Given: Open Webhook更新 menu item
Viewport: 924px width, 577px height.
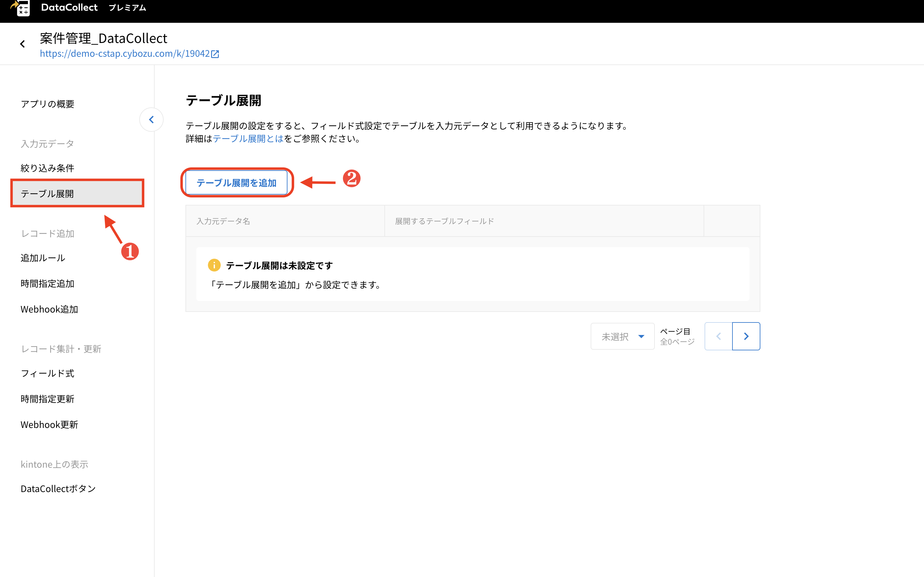Looking at the screenshot, I should pos(49,425).
